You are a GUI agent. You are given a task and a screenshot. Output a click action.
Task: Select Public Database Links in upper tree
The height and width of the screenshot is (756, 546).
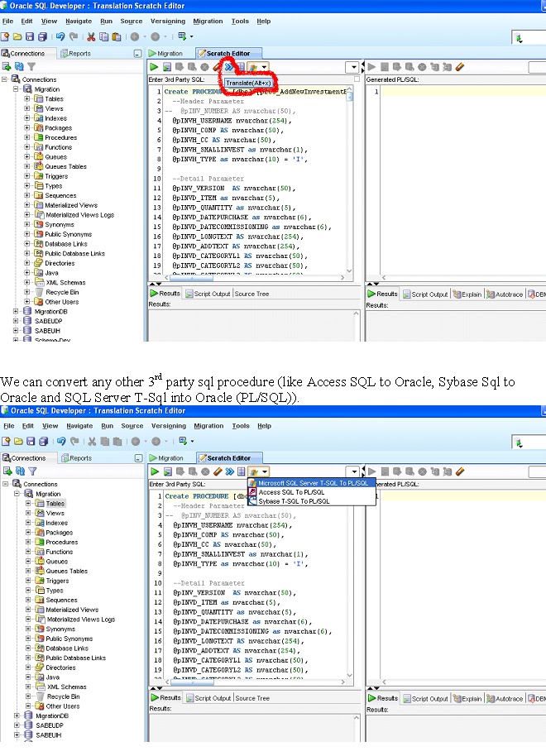(74, 254)
